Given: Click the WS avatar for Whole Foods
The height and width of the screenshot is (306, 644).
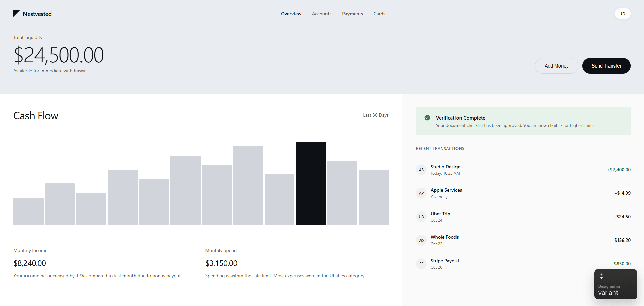Looking at the screenshot, I should click(421, 241).
